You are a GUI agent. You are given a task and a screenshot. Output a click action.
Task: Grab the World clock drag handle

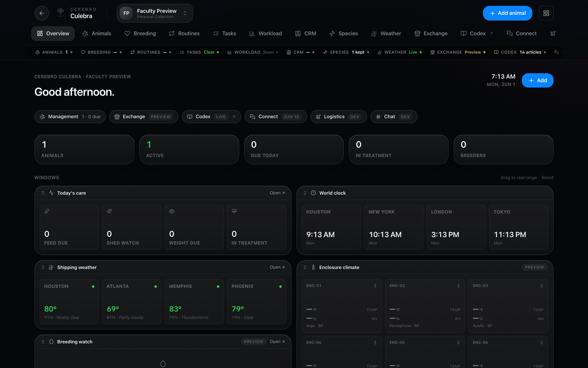click(305, 193)
